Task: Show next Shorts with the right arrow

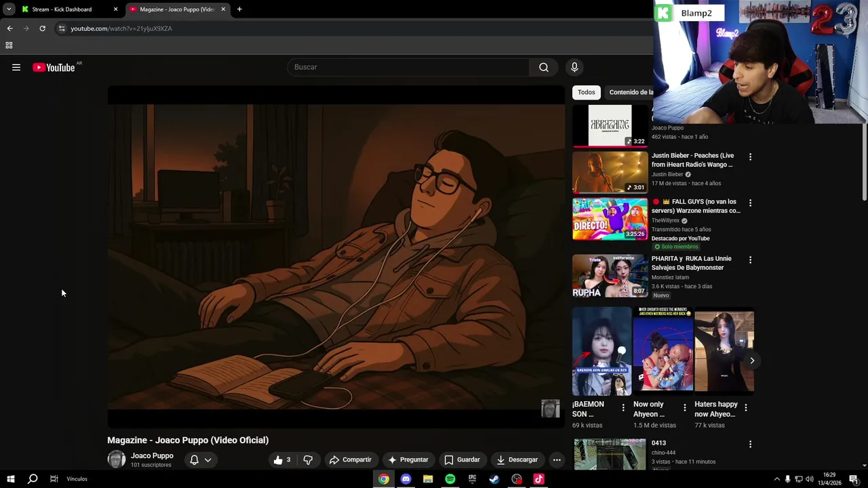Action: click(x=752, y=361)
